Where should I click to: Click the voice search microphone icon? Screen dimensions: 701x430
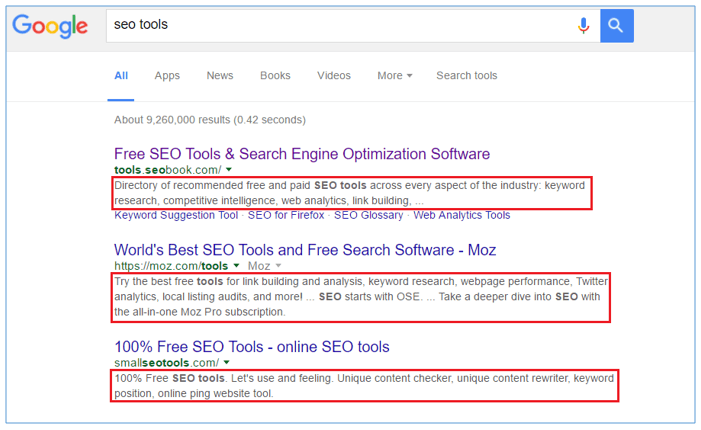click(584, 25)
